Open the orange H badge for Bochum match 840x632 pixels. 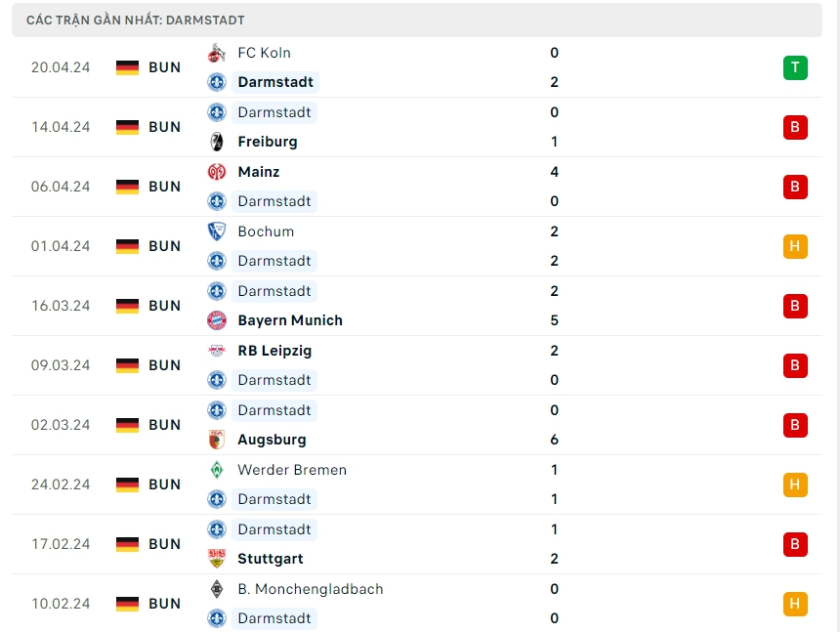(795, 246)
